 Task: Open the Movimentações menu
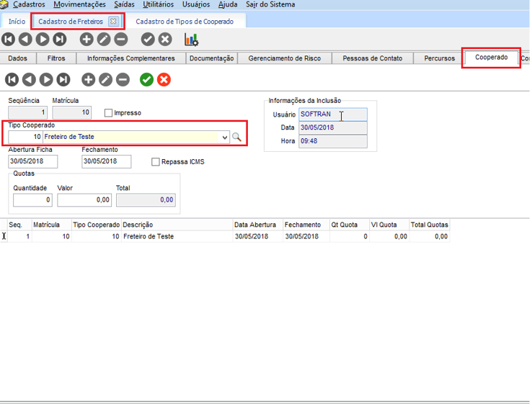79,4
